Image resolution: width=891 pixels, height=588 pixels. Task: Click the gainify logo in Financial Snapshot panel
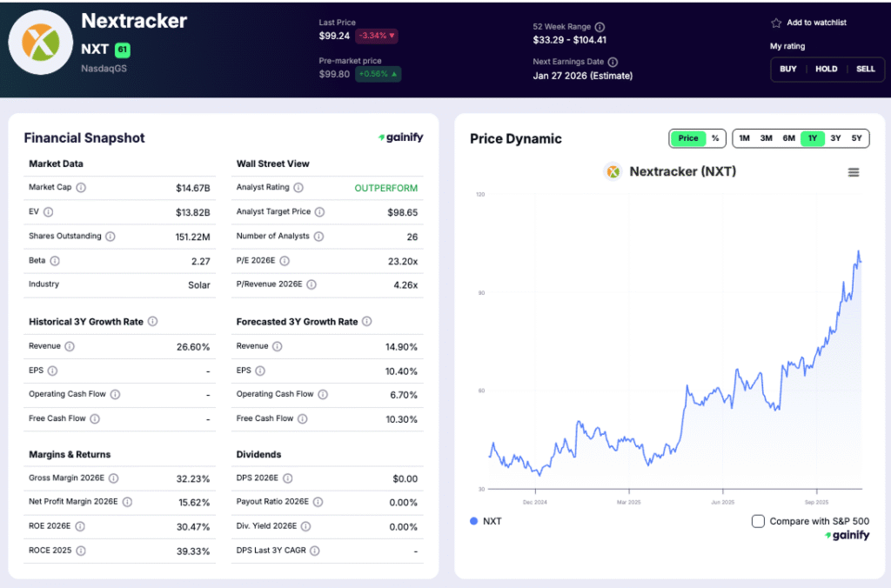click(x=401, y=137)
